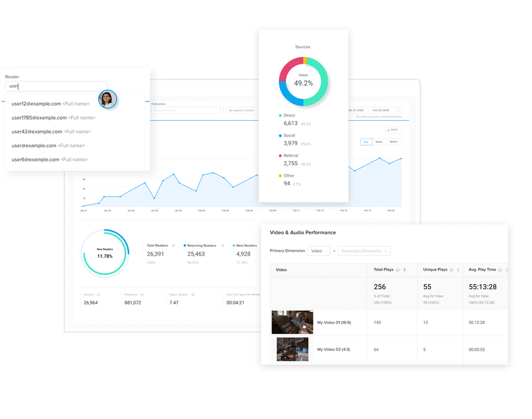This screenshot has height=419, width=532.
Task: Open the Video primary dimension dropdown
Action: [319, 251]
